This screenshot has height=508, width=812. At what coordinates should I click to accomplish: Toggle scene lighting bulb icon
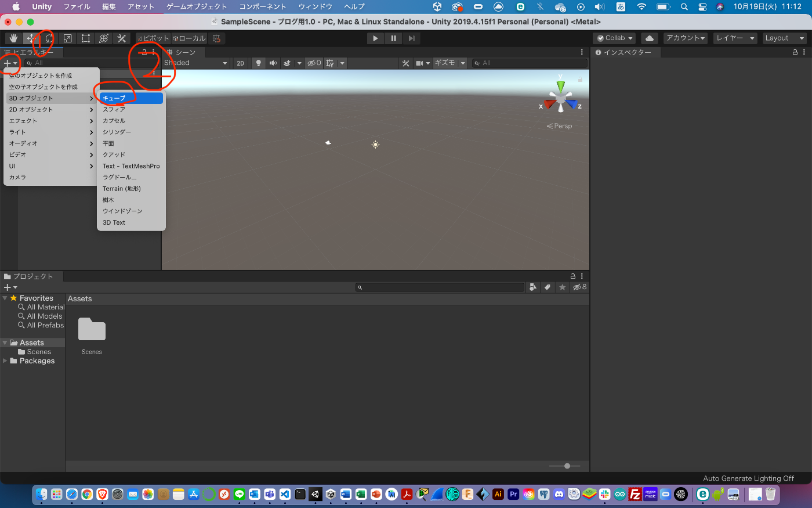click(258, 63)
